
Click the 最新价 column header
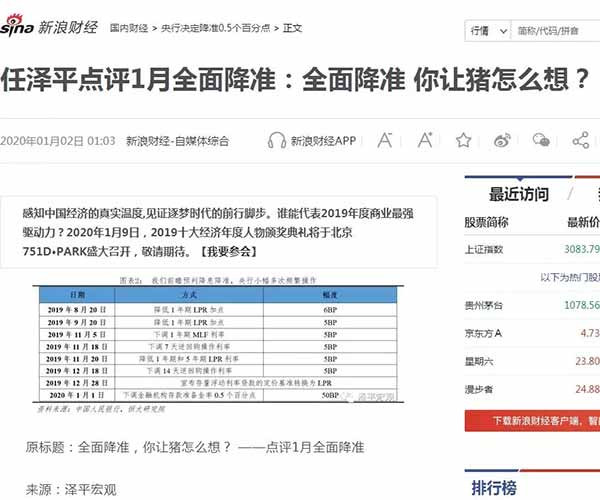[583, 222]
